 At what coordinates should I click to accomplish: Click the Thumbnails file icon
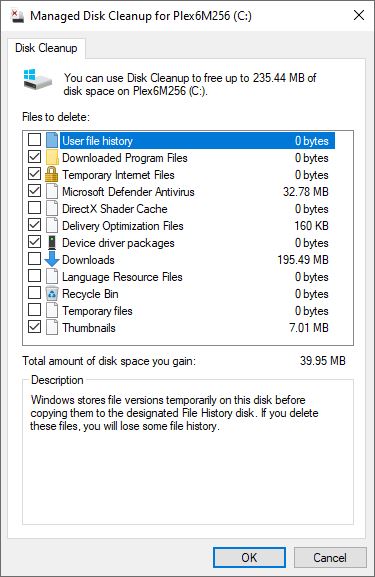(52, 328)
